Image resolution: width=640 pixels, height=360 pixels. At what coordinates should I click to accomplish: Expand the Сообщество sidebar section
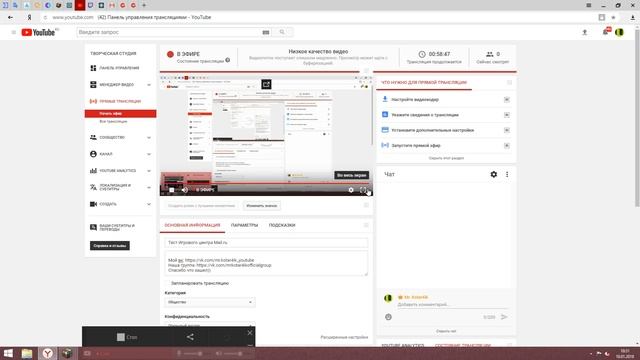tap(149, 138)
